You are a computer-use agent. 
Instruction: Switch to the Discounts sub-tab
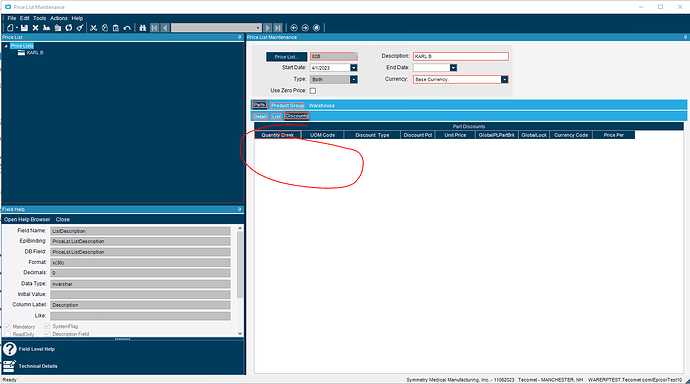[x=297, y=116]
